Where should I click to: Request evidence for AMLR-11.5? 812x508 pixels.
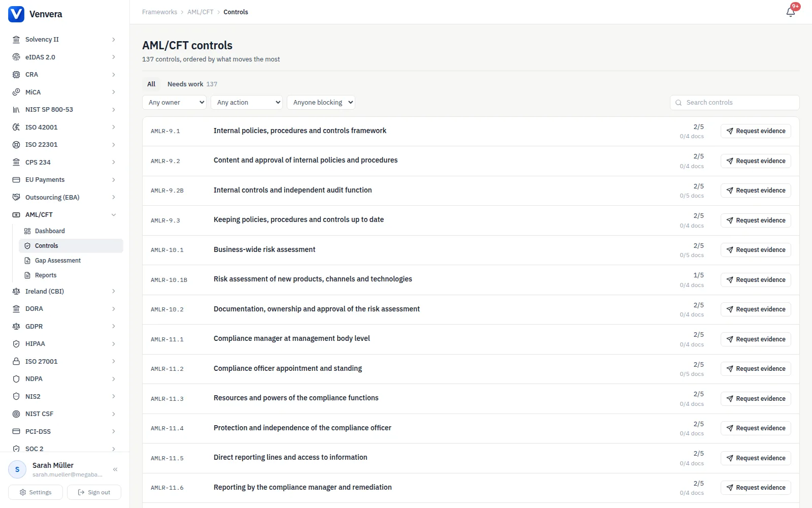(x=756, y=458)
